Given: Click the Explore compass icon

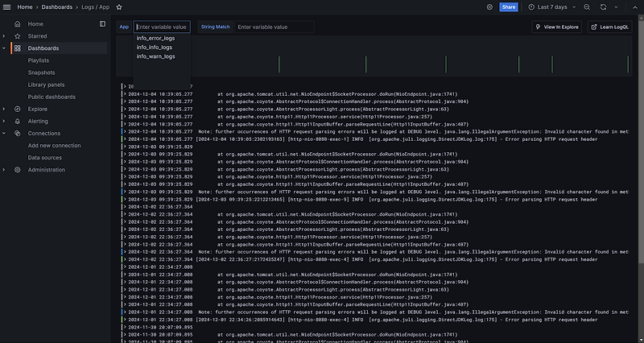Looking at the screenshot, I should click(x=17, y=109).
